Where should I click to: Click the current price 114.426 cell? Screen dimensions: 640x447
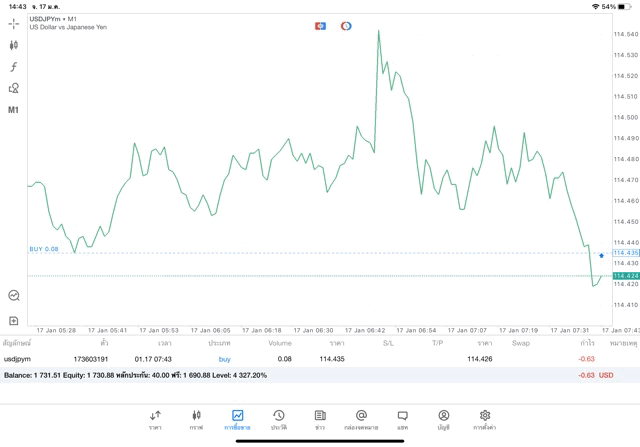coord(480,359)
